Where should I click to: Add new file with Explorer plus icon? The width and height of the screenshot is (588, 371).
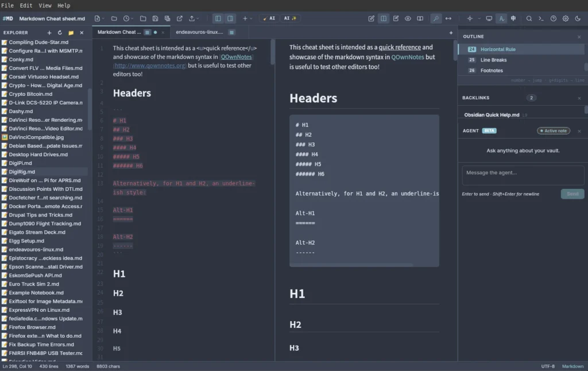49,33
